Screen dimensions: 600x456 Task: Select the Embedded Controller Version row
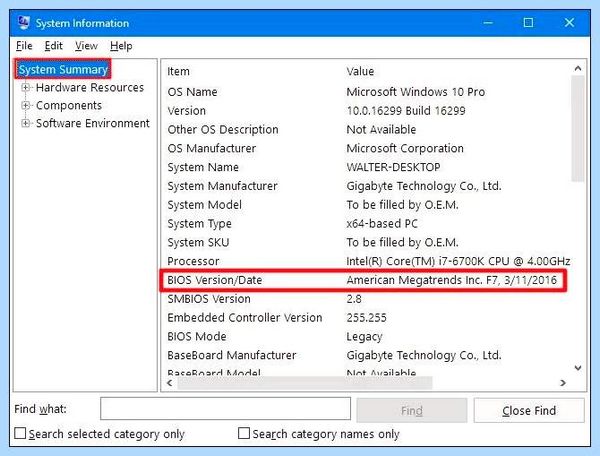click(x=367, y=318)
